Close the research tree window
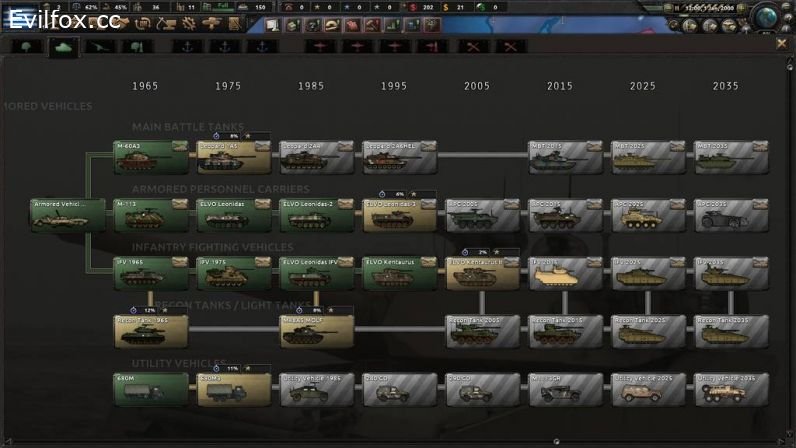Screen dimensions: 796x448 (x=781, y=43)
